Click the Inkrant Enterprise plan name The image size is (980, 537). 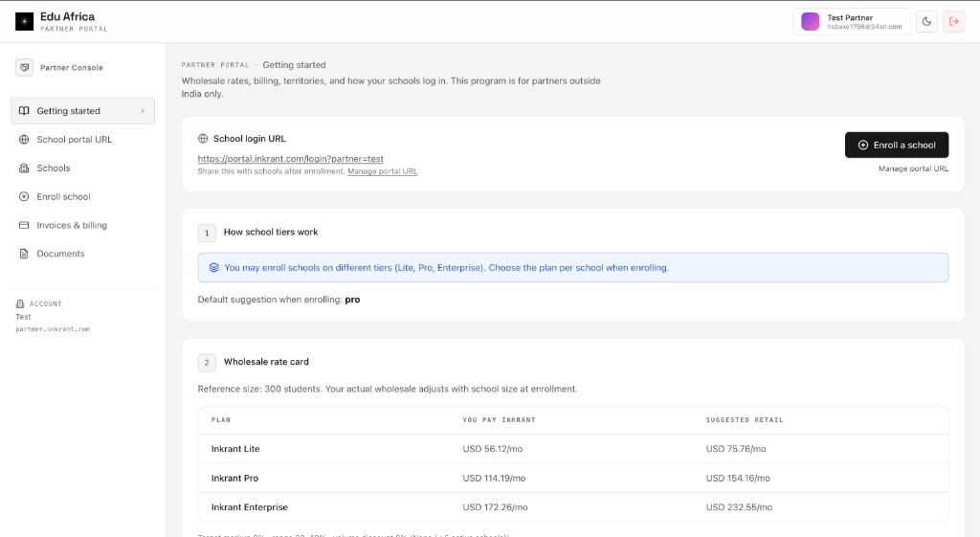tap(250, 507)
